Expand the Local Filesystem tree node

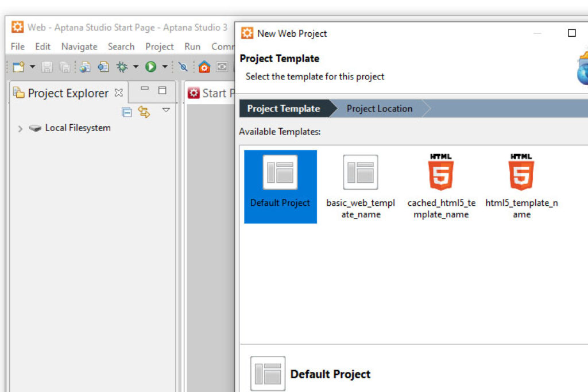tap(21, 129)
